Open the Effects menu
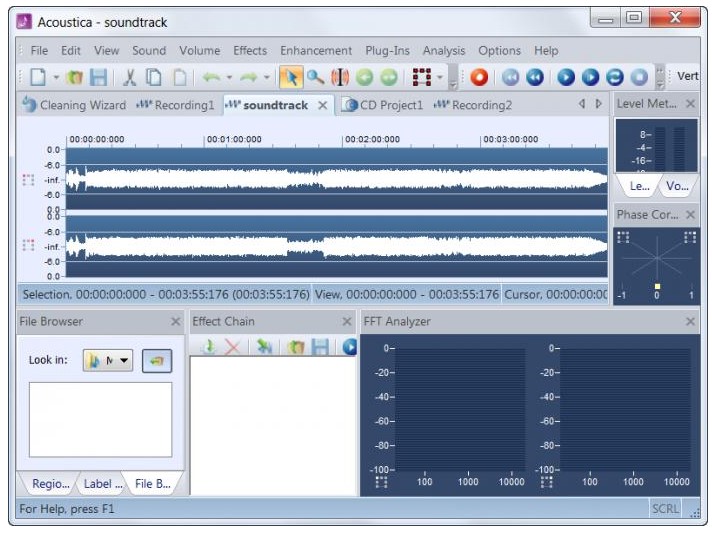Screen dimensions: 712x534 point(250,50)
